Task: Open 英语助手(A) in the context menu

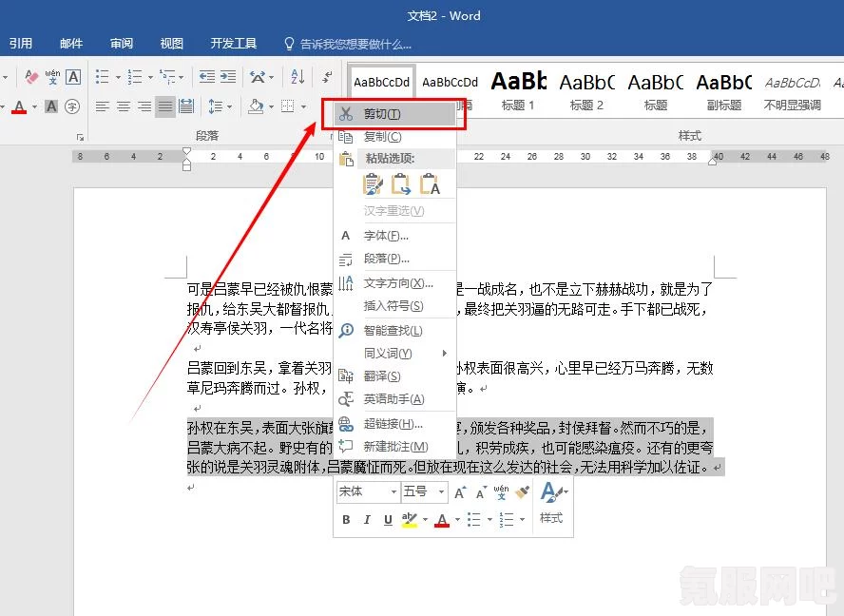Action: pyautogui.click(x=395, y=399)
